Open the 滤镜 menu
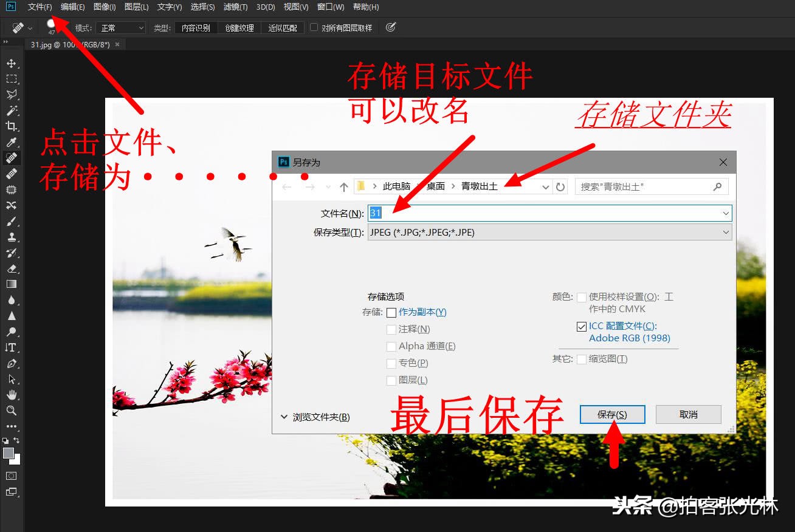This screenshot has width=795, height=532. [x=235, y=7]
